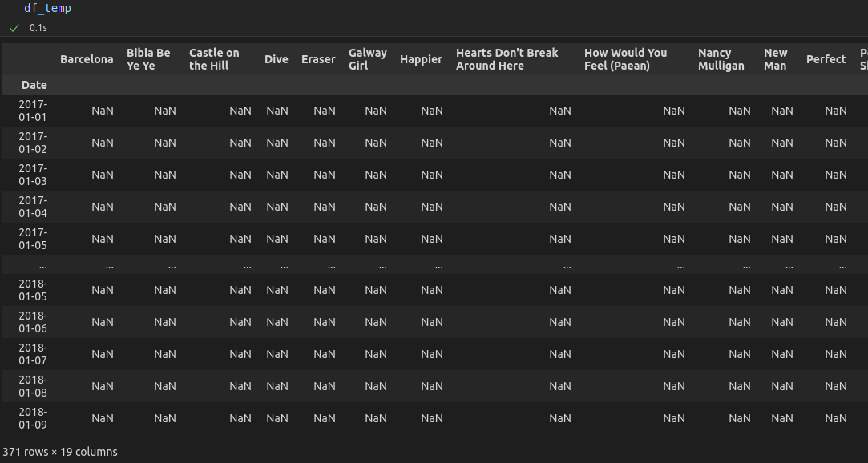This screenshot has width=868, height=463.
Task: Click the Date index label
Action: 34,85
